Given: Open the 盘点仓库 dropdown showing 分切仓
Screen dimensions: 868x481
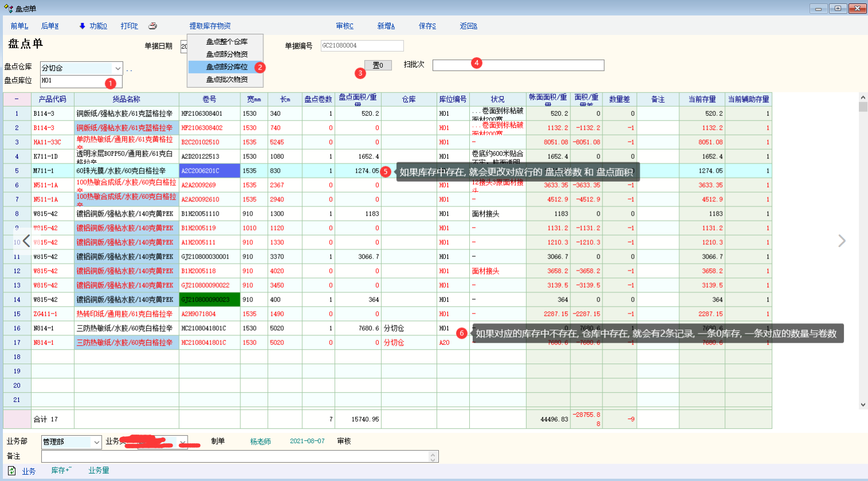Looking at the screenshot, I should [118, 68].
